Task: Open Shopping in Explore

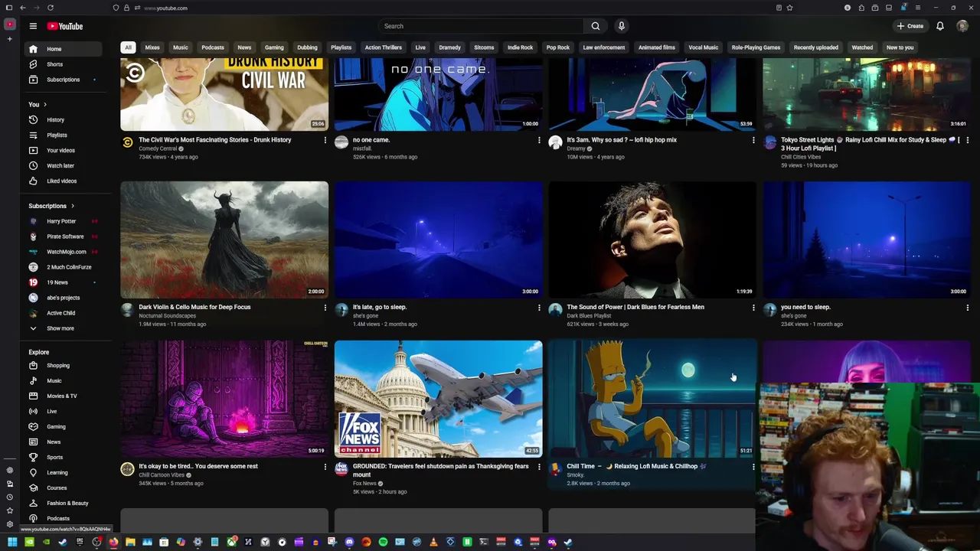Action: 61,365
